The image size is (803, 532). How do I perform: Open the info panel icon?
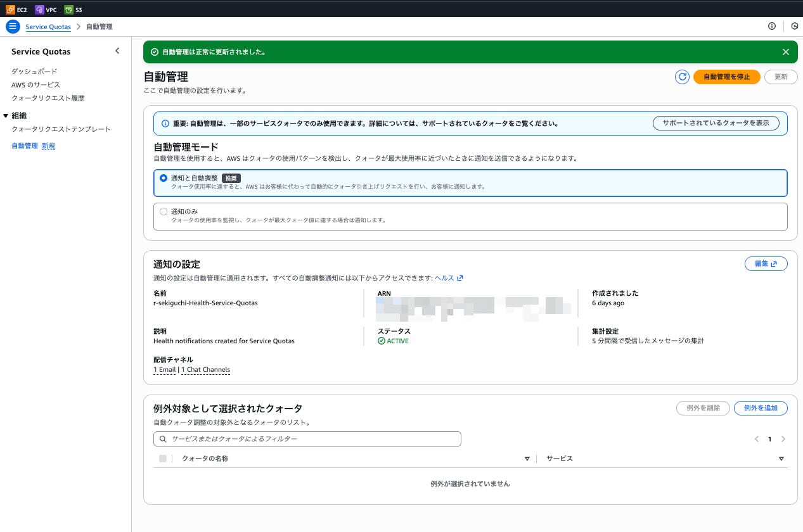click(x=771, y=27)
